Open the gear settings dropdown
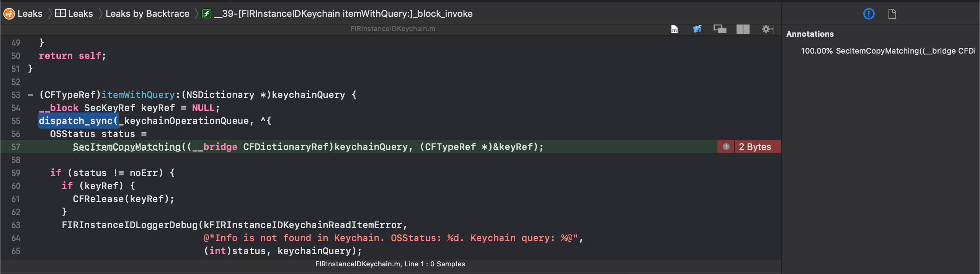The image size is (980, 274). 767,29
